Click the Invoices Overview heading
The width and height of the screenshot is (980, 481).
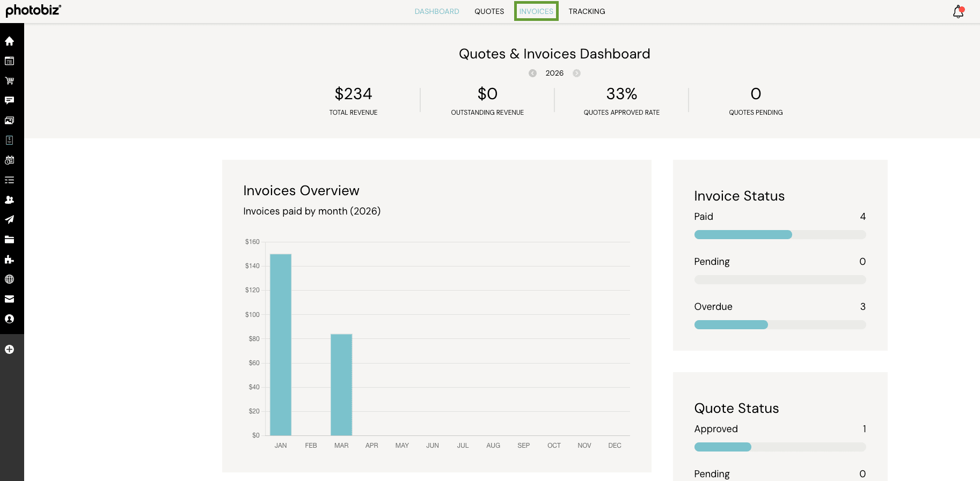pos(301,191)
